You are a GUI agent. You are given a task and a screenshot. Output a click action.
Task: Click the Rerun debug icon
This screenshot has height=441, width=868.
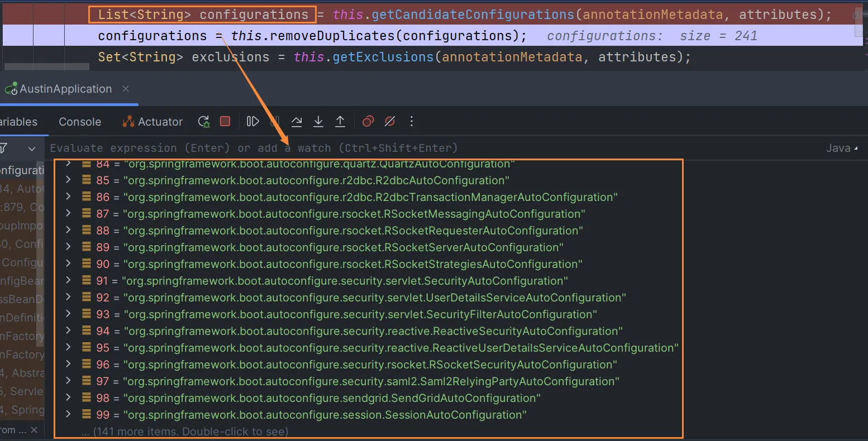204,122
